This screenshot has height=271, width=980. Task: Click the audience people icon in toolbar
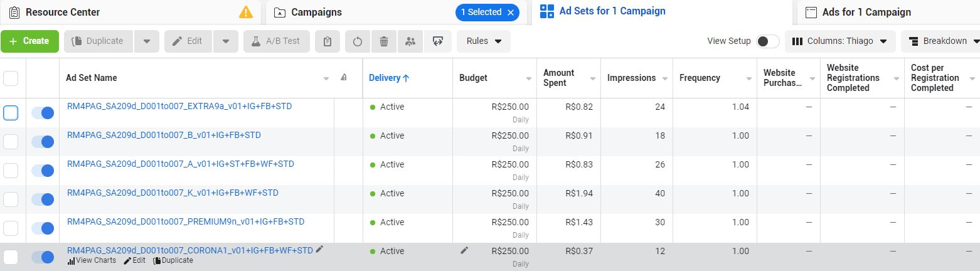tap(410, 41)
